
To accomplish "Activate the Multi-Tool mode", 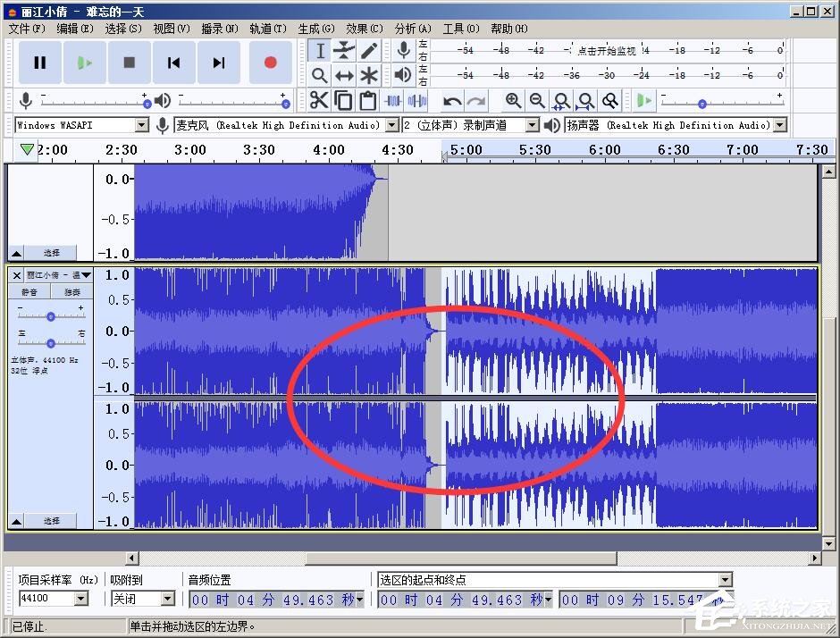I will click(369, 75).
